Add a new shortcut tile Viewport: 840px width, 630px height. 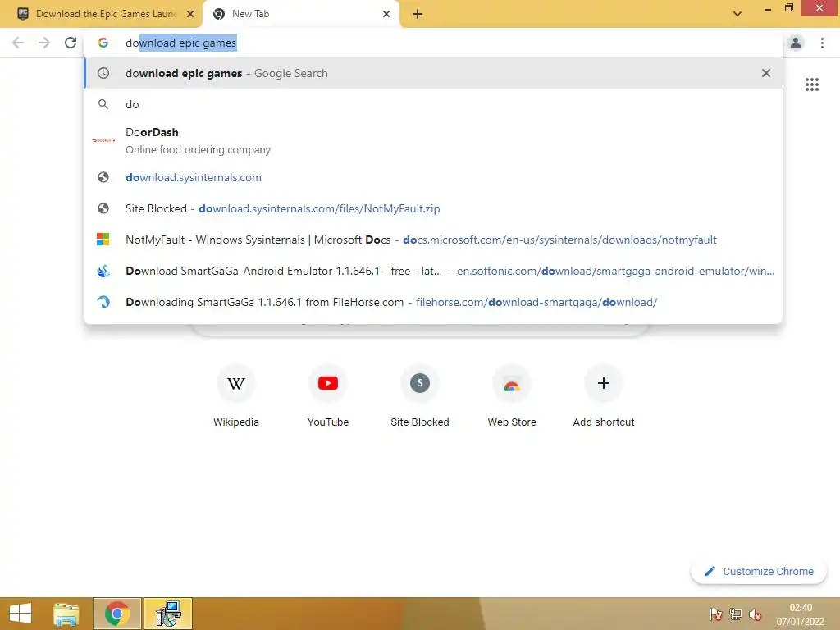604,397
